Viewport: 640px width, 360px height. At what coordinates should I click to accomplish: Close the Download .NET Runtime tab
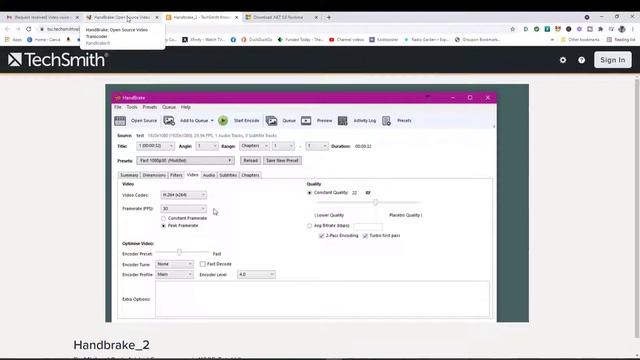coord(316,18)
